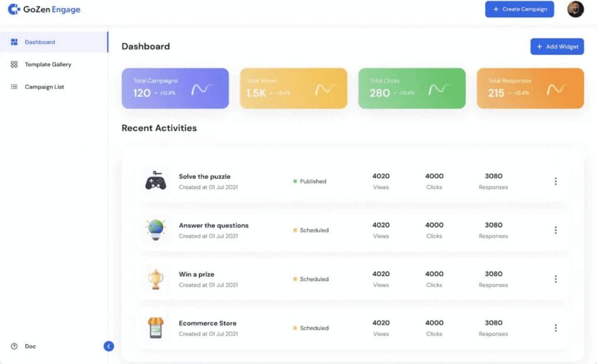The width and height of the screenshot is (597, 364).
Task: Click the Doc help question icon
Action: point(14,346)
